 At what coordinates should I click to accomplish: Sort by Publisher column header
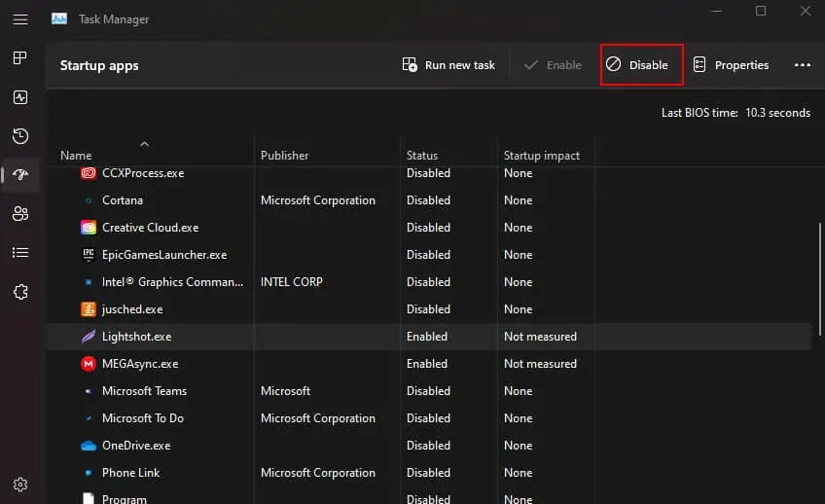[285, 156]
